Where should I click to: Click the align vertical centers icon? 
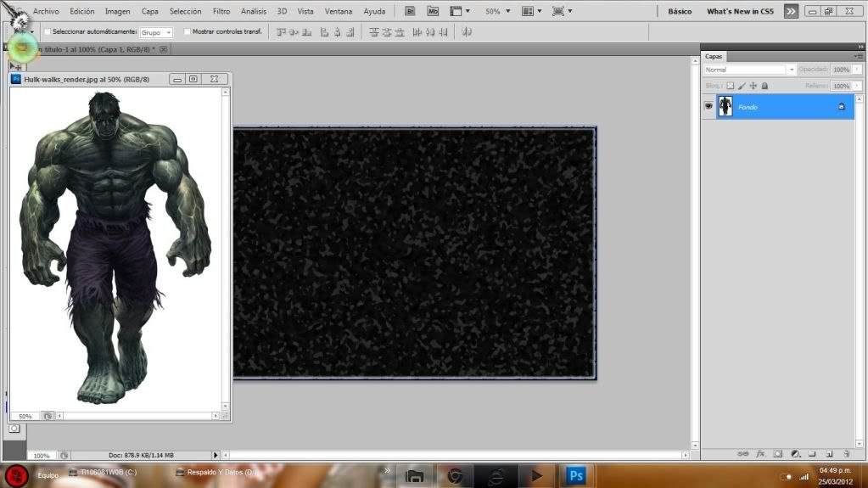click(294, 32)
